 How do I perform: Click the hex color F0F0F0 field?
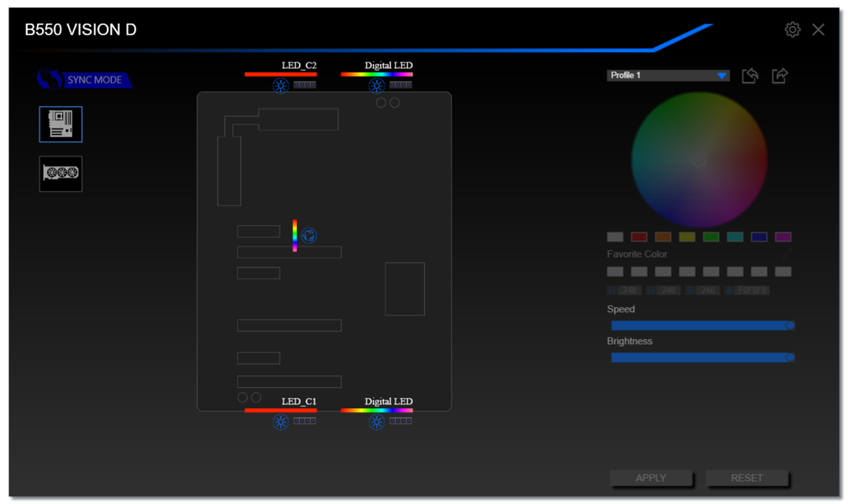click(752, 290)
